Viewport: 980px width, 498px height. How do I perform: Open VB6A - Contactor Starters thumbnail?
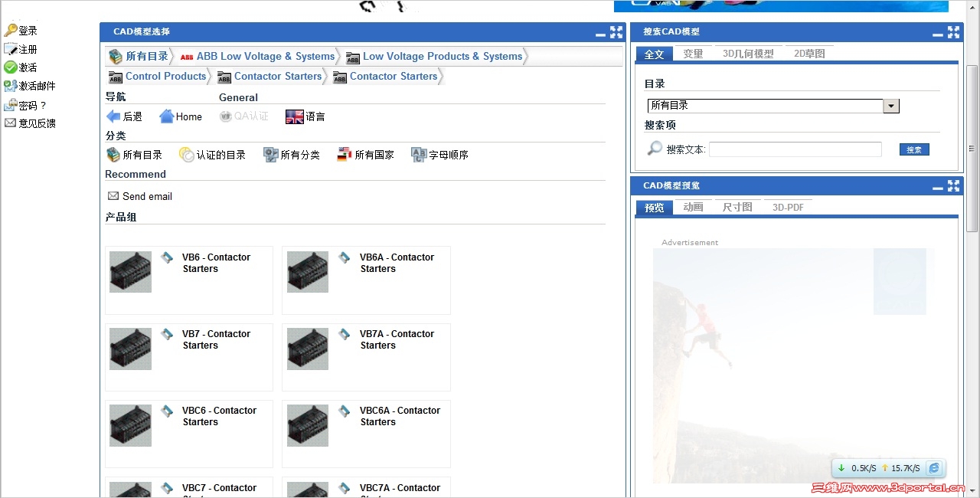coord(308,272)
